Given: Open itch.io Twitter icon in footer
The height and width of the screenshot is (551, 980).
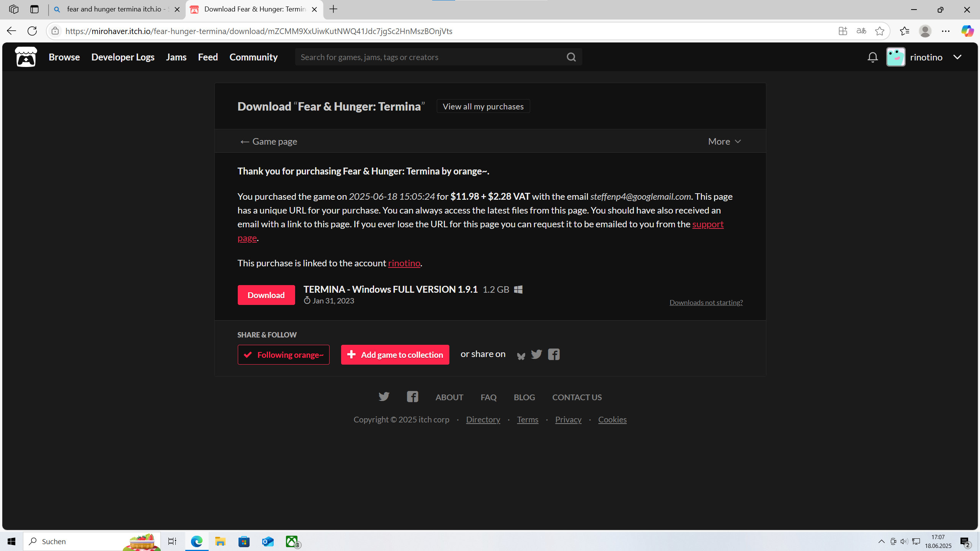Looking at the screenshot, I should pos(384,396).
